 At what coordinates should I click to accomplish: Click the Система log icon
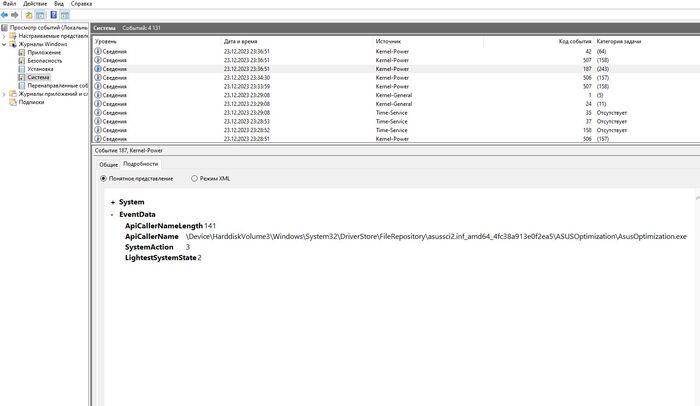click(x=21, y=77)
